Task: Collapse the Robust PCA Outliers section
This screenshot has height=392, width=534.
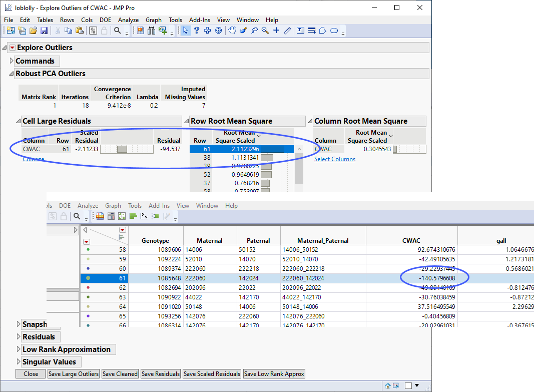Action: (x=12, y=74)
